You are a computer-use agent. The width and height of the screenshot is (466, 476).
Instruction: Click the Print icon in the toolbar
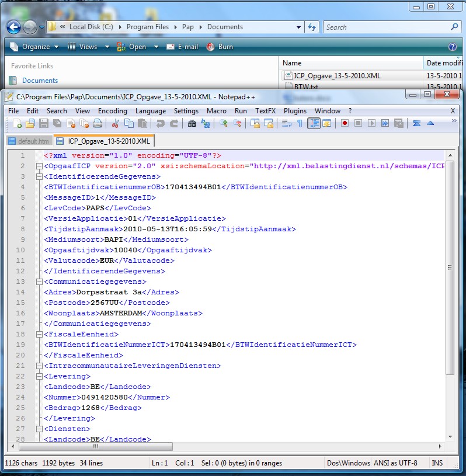tap(98, 123)
